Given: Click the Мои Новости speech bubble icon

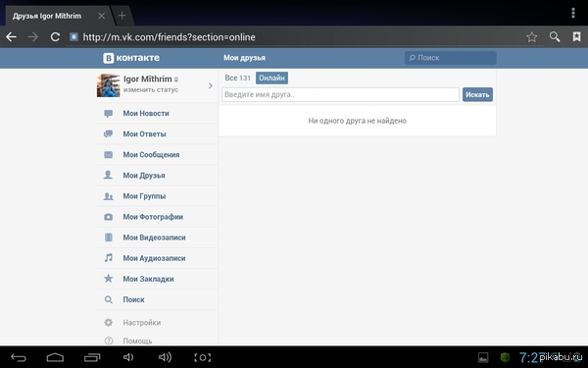Looking at the screenshot, I should pos(109,114).
